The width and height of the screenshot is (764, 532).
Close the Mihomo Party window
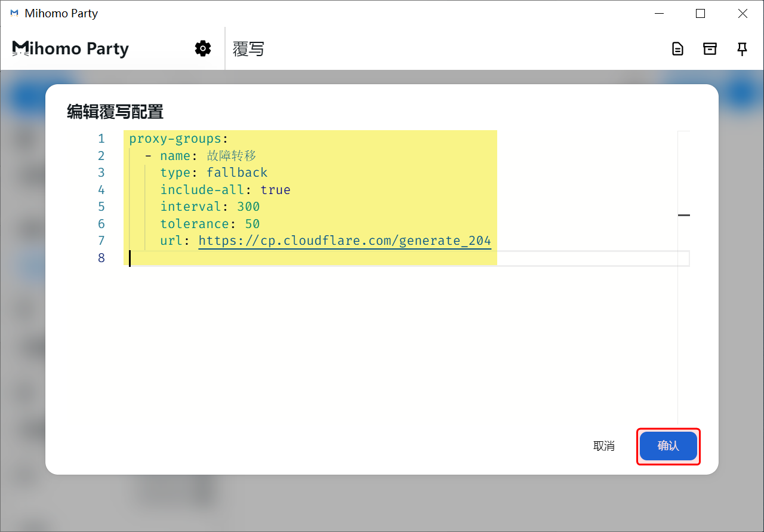(x=743, y=13)
